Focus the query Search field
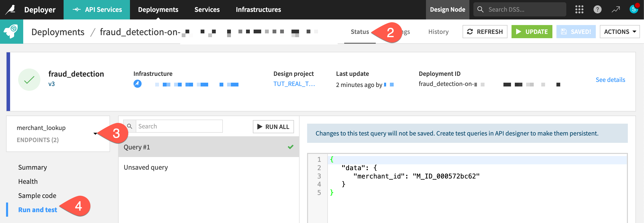This screenshot has width=644, height=223. pos(179,126)
